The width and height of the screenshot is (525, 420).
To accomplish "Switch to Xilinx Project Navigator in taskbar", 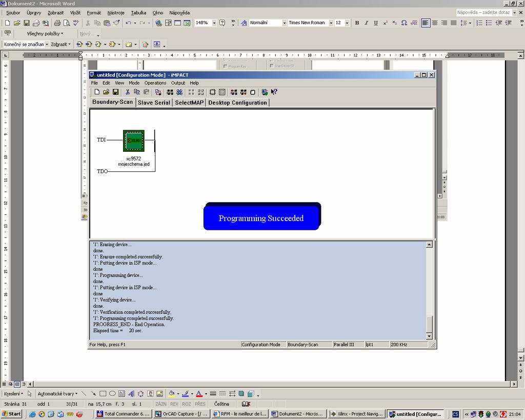I will (357, 414).
